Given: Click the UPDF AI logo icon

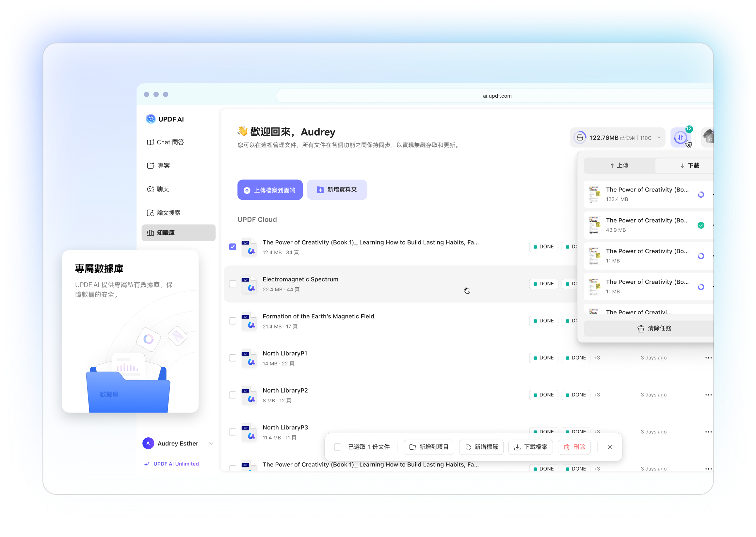Looking at the screenshot, I should [x=151, y=119].
